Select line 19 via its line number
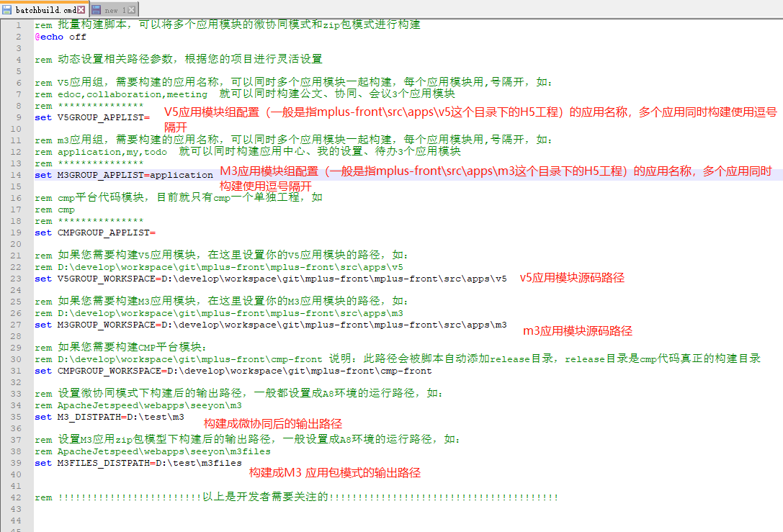 15,233
